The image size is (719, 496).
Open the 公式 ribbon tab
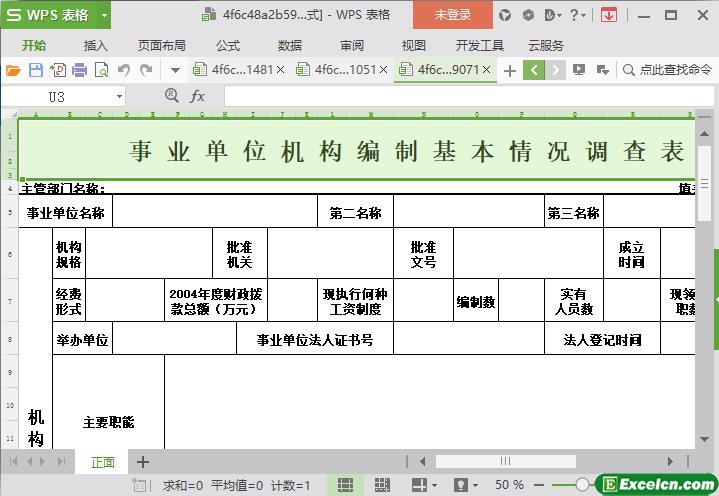pyautogui.click(x=227, y=45)
